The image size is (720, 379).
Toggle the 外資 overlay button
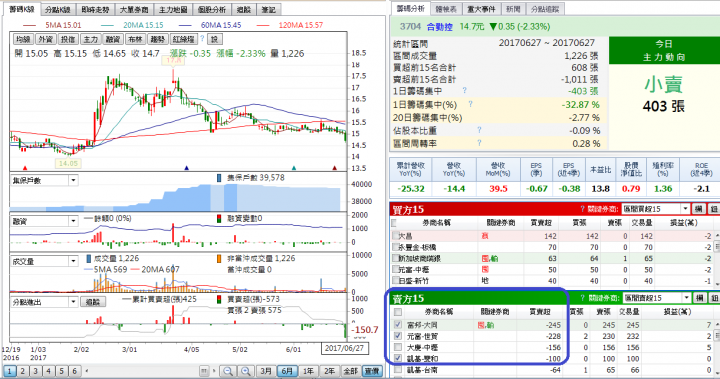click(46, 40)
